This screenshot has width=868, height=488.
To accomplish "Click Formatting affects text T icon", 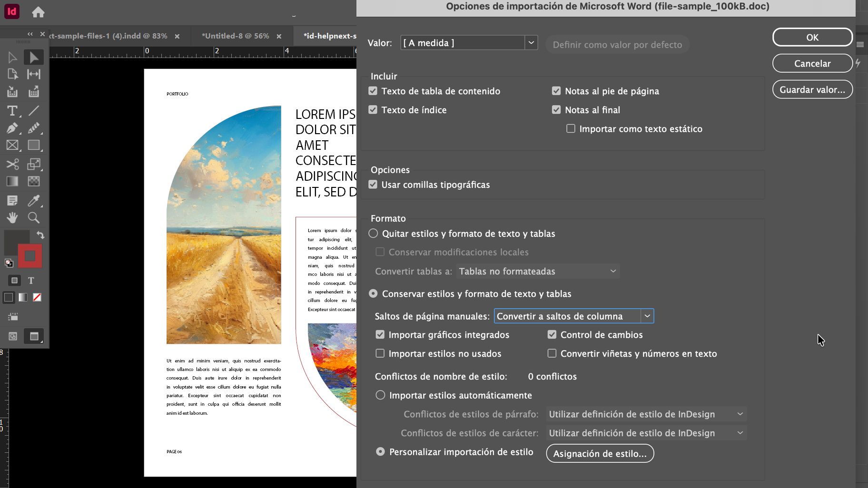I will (31, 281).
